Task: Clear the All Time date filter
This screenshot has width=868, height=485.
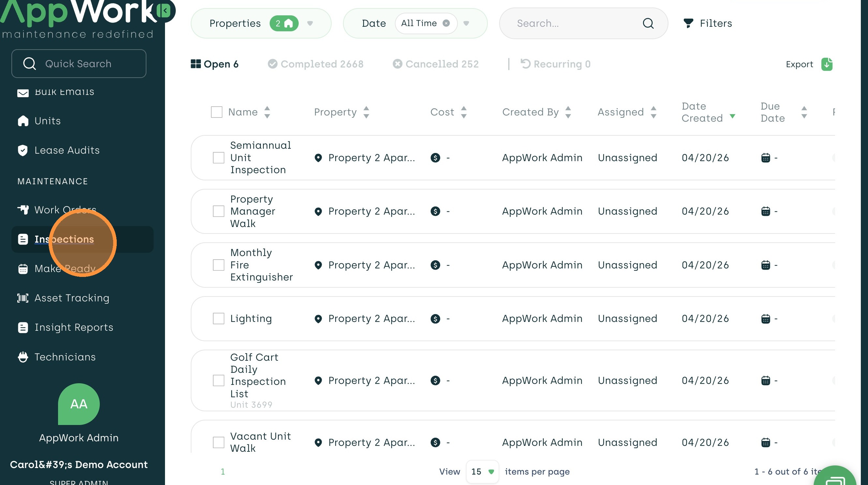Action: click(446, 23)
